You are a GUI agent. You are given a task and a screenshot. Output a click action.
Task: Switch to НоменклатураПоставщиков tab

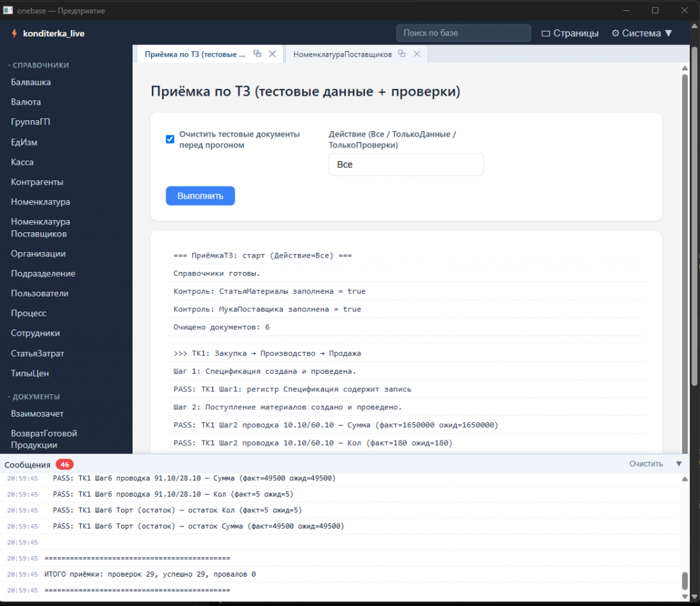pyautogui.click(x=342, y=54)
